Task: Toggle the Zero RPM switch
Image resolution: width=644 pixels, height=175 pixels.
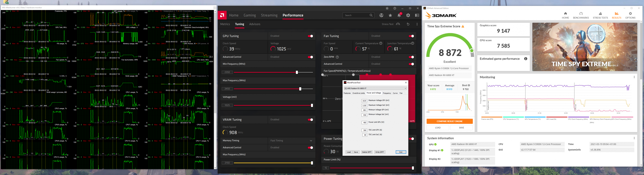Action: pyautogui.click(x=411, y=57)
